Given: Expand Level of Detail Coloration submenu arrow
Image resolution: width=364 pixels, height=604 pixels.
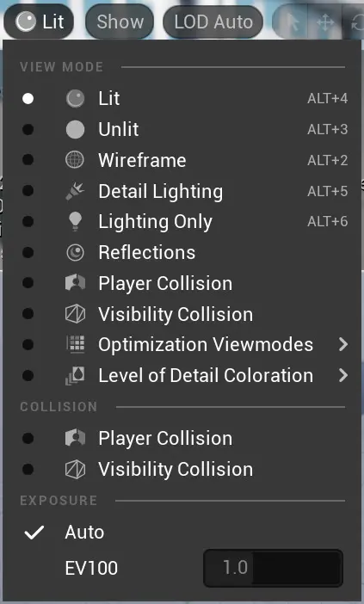Looking at the screenshot, I should click(342, 376).
